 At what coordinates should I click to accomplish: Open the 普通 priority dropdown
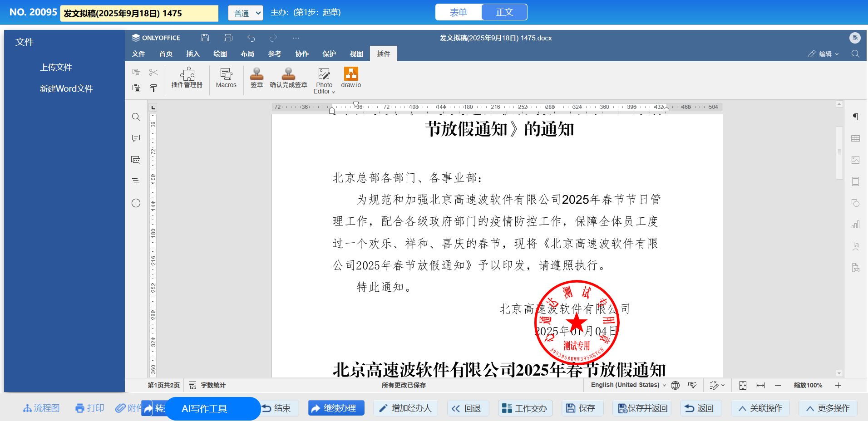tap(245, 13)
